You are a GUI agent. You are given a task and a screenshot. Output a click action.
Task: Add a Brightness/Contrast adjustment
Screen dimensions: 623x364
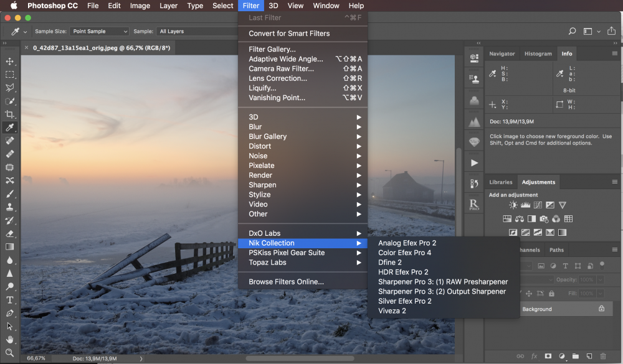[513, 205]
